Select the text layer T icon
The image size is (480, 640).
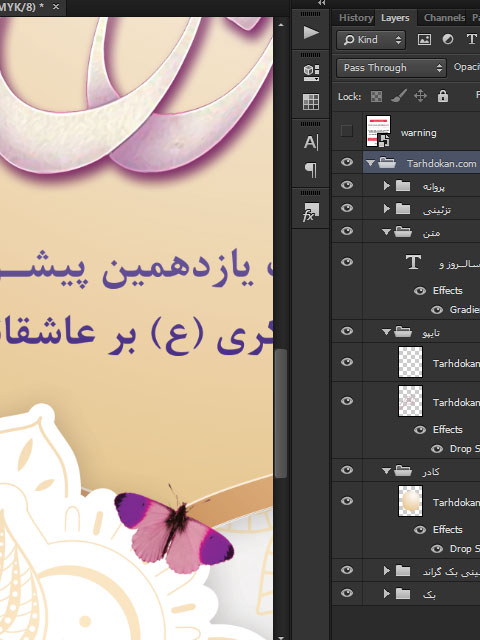click(x=413, y=262)
